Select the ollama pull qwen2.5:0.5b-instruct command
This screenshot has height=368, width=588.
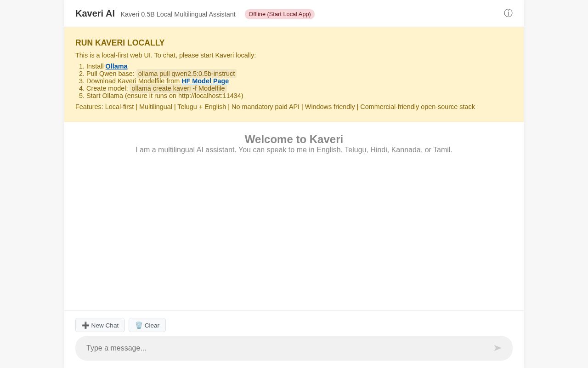pyautogui.click(x=187, y=74)
